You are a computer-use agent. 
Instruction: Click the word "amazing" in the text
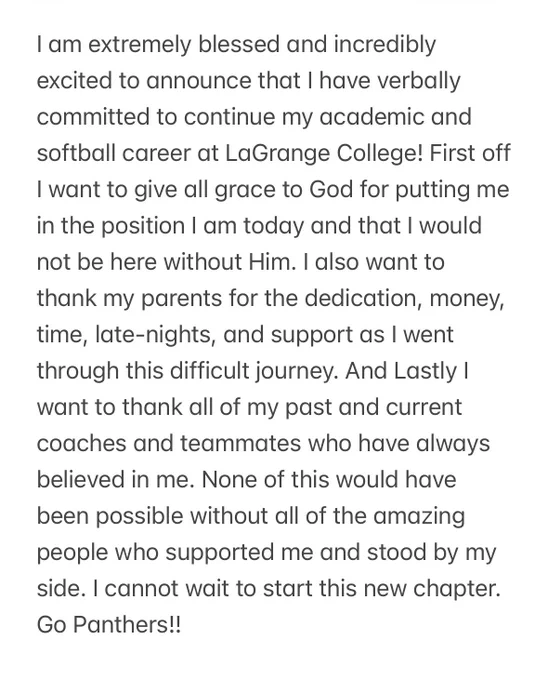(418, 517)
